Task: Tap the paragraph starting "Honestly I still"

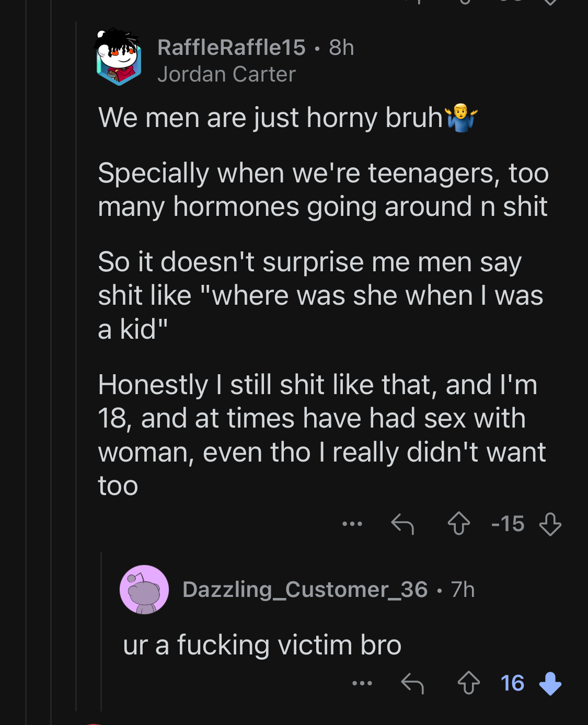Action: (322, 435)
